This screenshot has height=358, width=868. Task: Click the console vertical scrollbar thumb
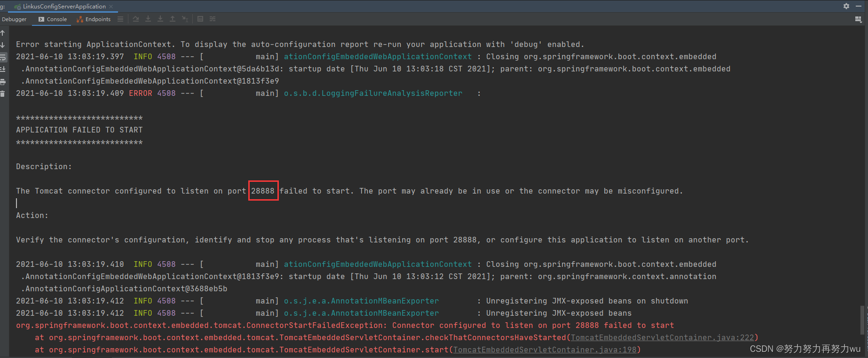point(862,319)
